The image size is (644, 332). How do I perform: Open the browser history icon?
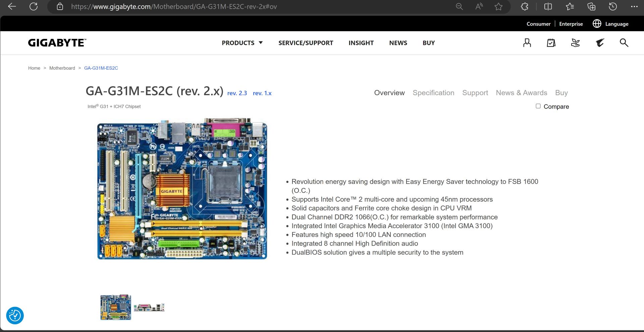click(x=613, y=6)
